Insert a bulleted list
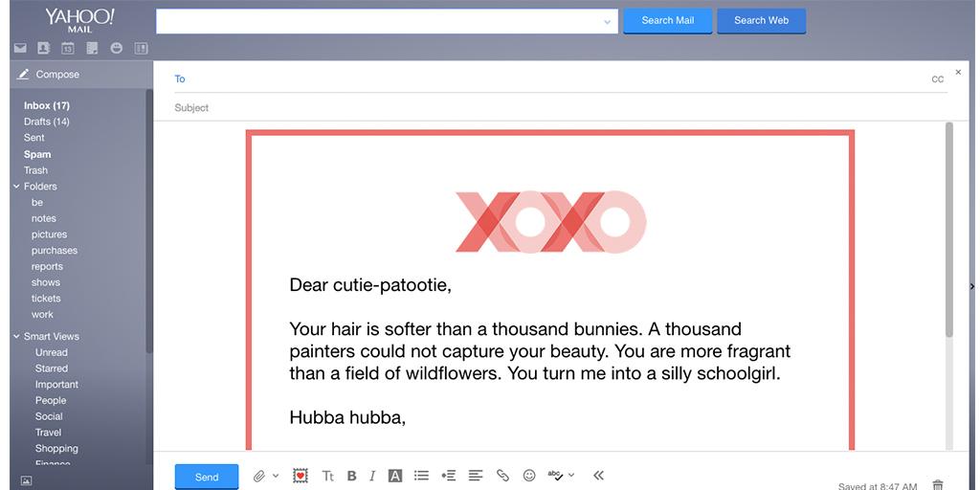The image size is (980, 490). (x=422, y=476)
